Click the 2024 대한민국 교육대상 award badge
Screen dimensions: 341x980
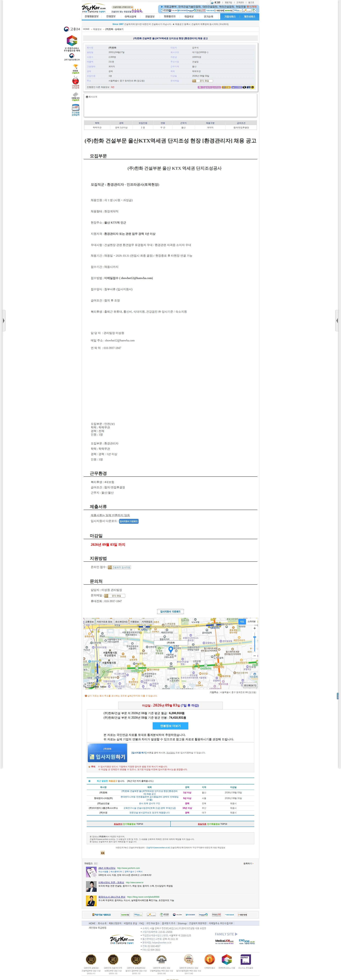(x=91, y=959)
